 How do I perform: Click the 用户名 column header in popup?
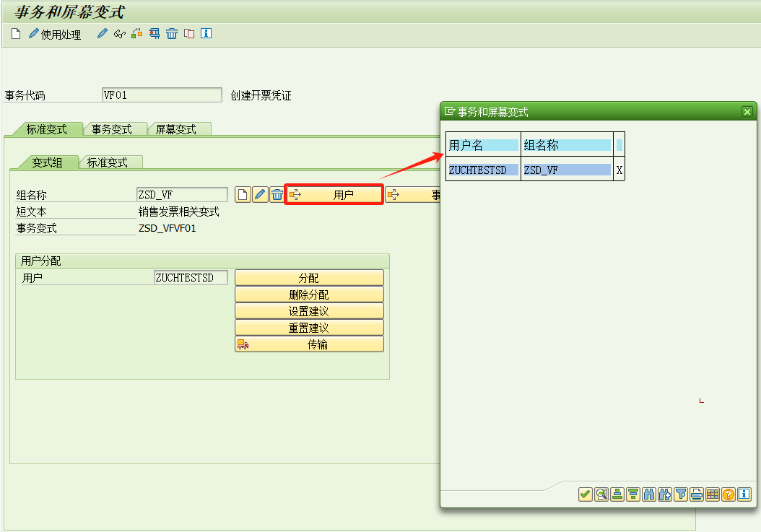(484, 144)
